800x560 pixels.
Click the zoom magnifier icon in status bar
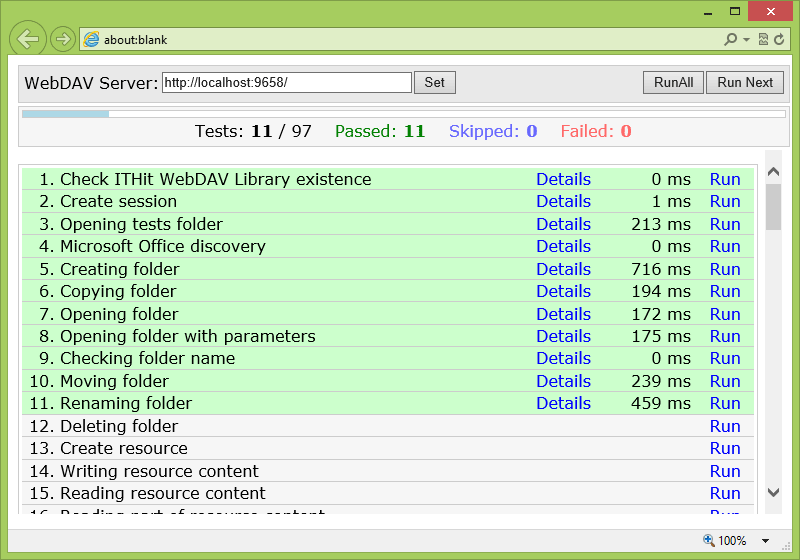click(x=709, y=540)
